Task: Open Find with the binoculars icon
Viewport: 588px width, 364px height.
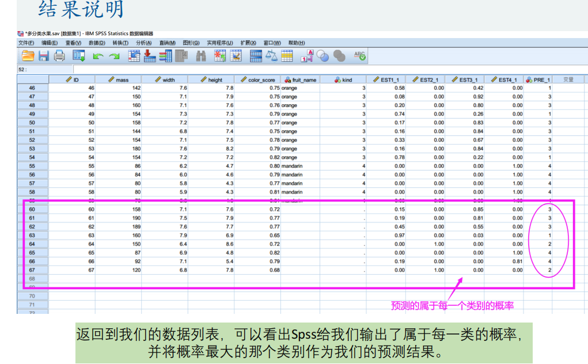Action: click(x=201, y=56)
